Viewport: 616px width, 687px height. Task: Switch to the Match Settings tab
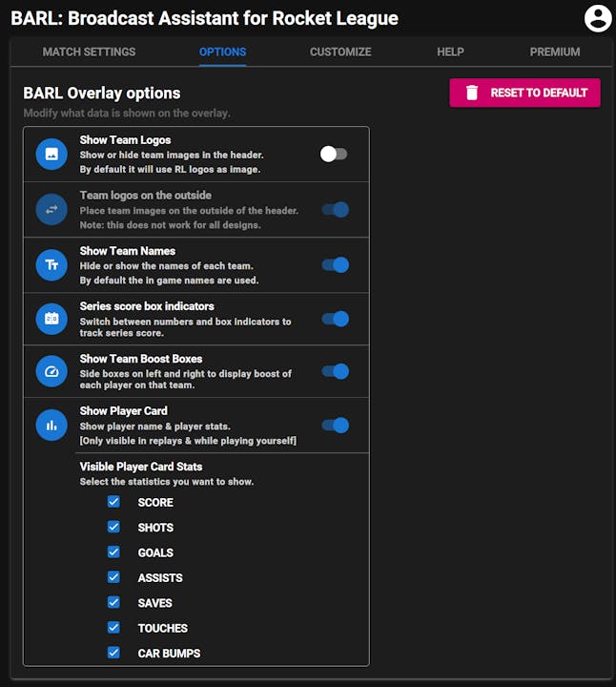[x=89, y=52]
